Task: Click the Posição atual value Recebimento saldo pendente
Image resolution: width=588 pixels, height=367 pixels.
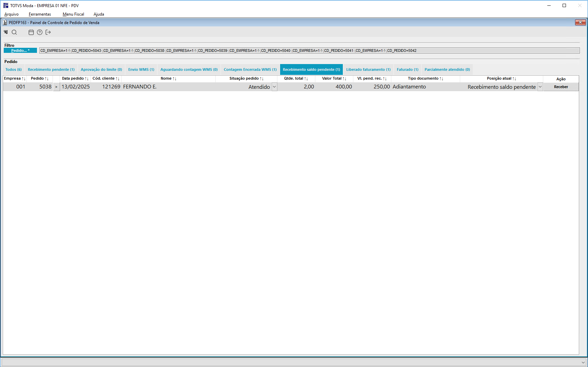Action: click(502, 87)
